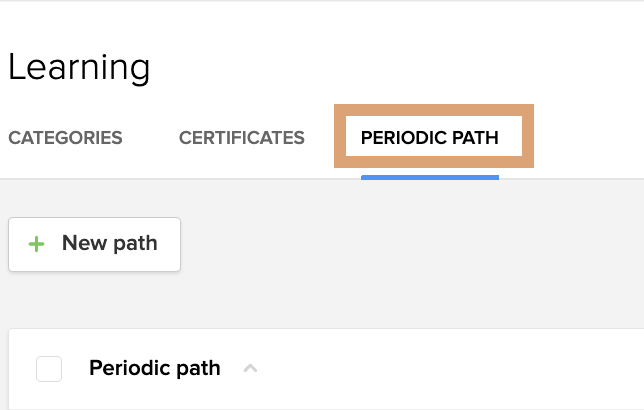Click the sort arrow beside Periodic path
Viewport: 644px width, 410px height.
251,369
